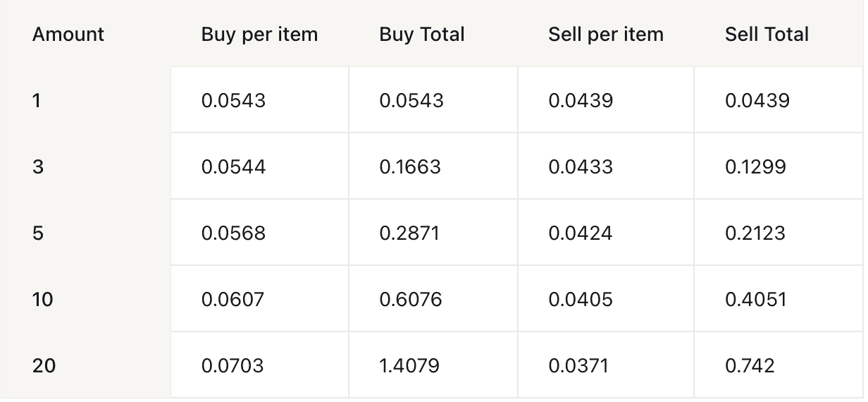Click the Buy per item header
This screenshot has width=868, height=402.
pos(259,34)
